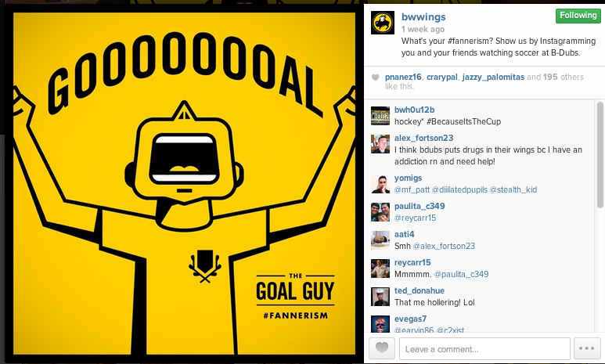Open yomigs' profile picture
The height and width of the screenshot is (364, 605).
click(380, 184)
